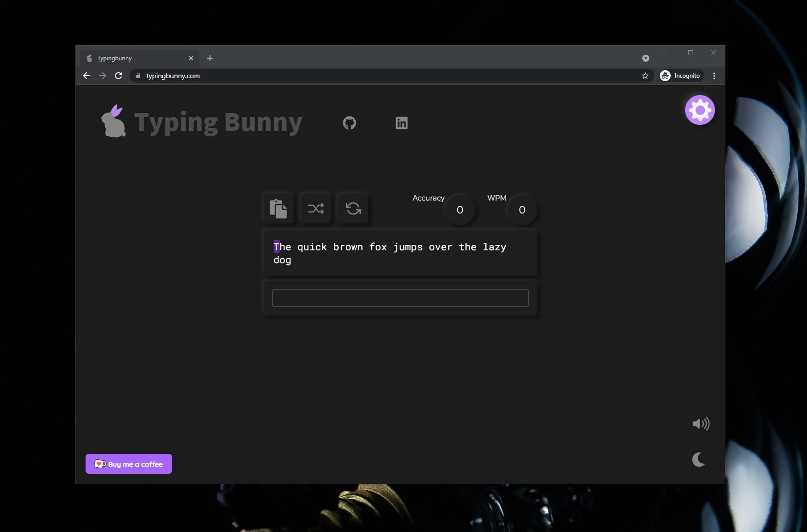Click the Buy me a coffee button
Screen dimensions: 807x532
click(x=128, y=464)
